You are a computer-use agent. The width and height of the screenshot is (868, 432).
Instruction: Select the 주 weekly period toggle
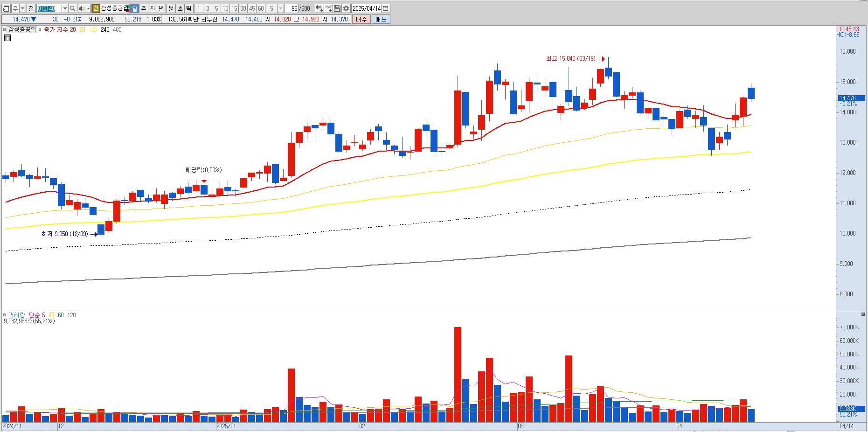coord(144,8)
